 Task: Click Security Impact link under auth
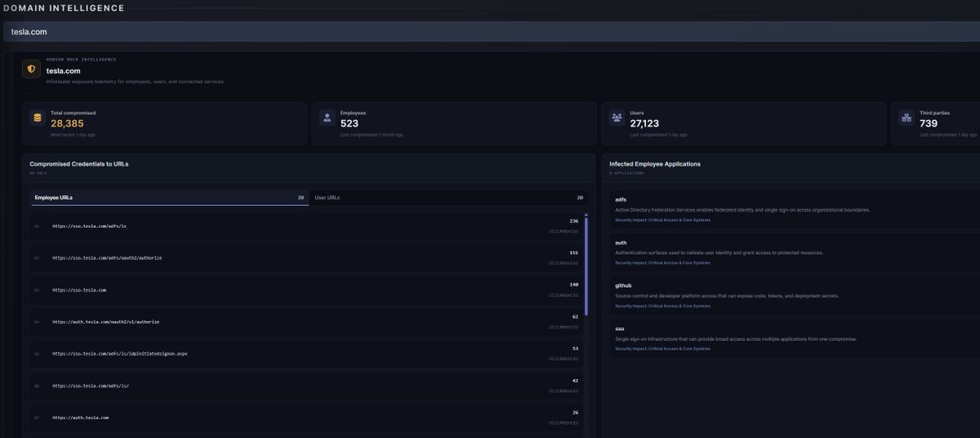click(662, 263)
